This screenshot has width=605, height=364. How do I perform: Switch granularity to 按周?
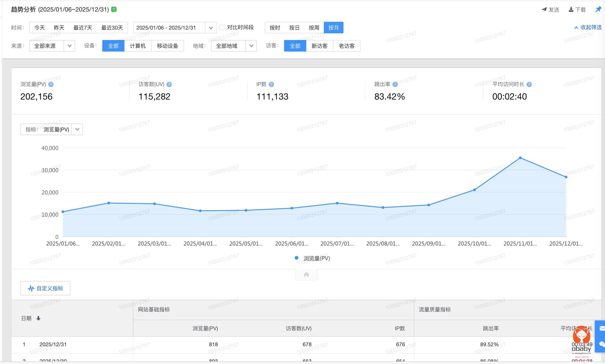click(x=314, y=27)
